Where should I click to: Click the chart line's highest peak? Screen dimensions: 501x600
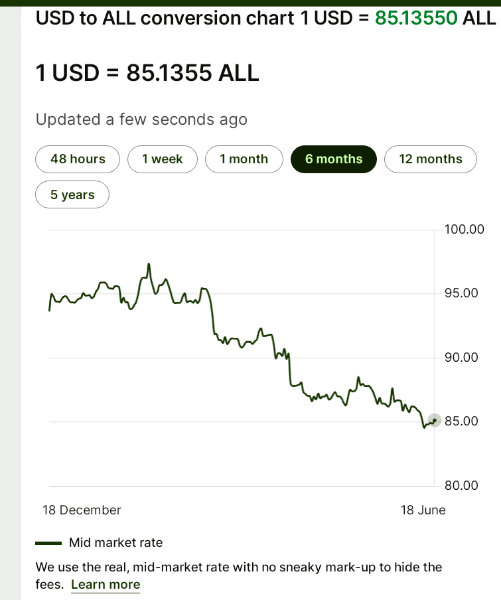pos(149,265)
